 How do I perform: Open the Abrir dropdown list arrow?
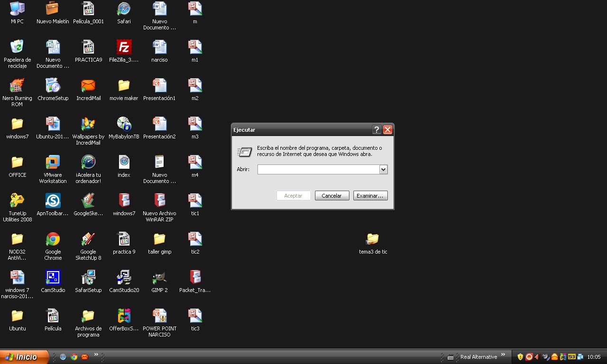pos(384,169)
